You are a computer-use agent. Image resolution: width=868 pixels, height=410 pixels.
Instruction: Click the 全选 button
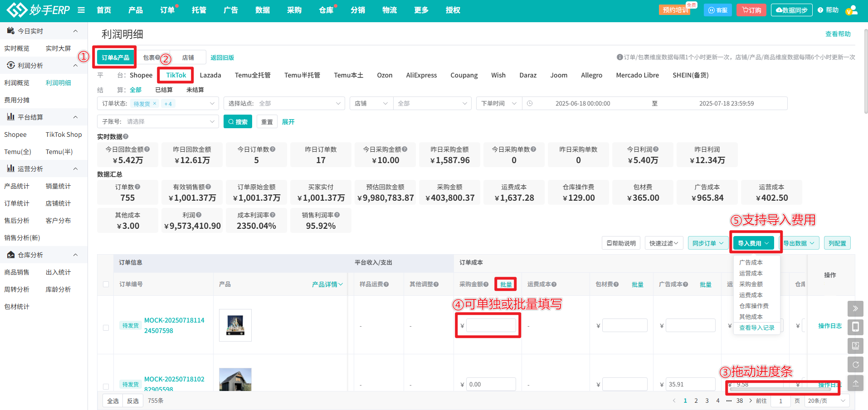point(112,401)
